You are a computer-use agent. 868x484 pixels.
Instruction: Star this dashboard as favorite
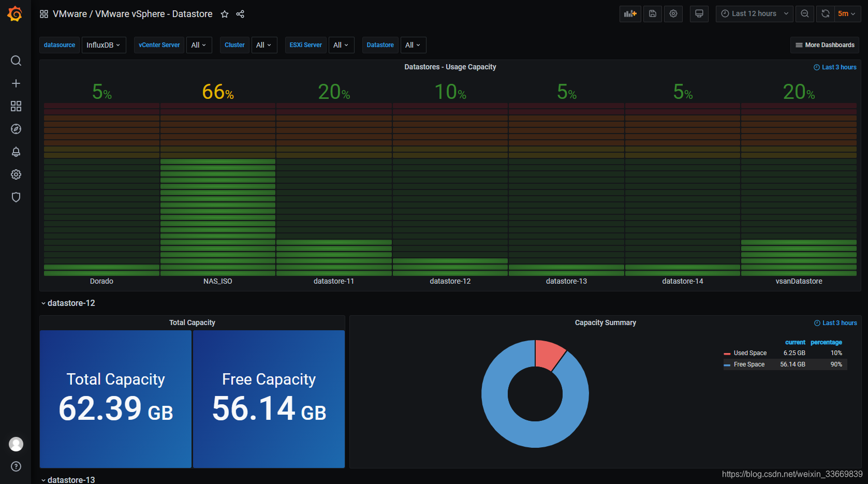[225, 14]
